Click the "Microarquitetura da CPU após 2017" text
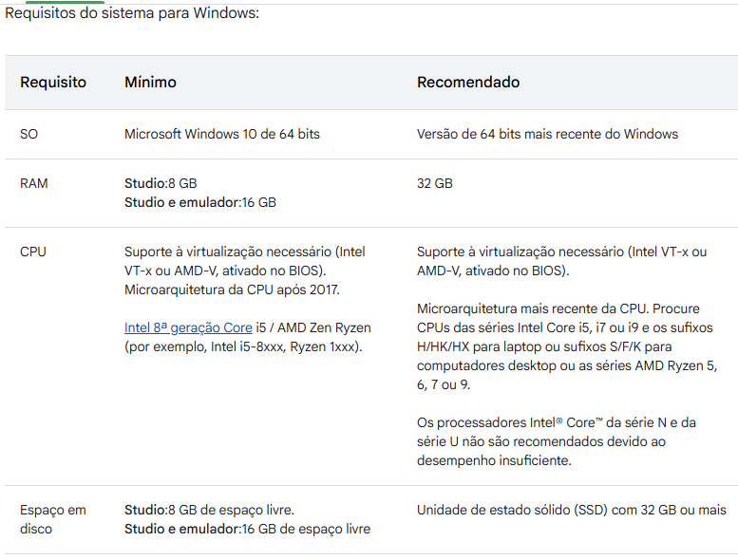The height and width of the screenshot is (560, 738). pos(232,289)
